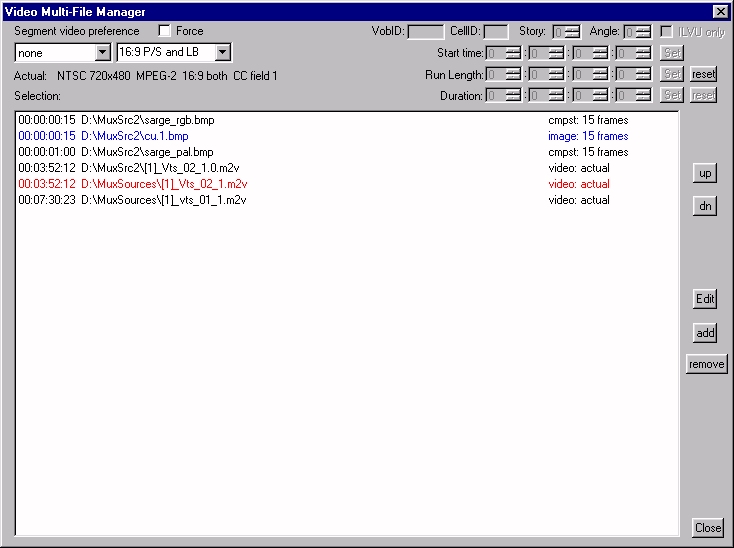Move selected file down with 'dn' button

(705, 206)
